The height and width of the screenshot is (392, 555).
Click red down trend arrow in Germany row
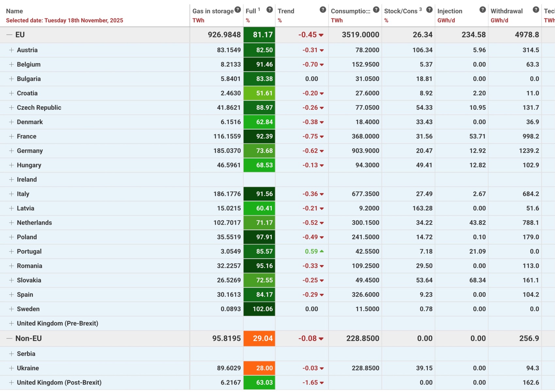click(x=322, y=151)
